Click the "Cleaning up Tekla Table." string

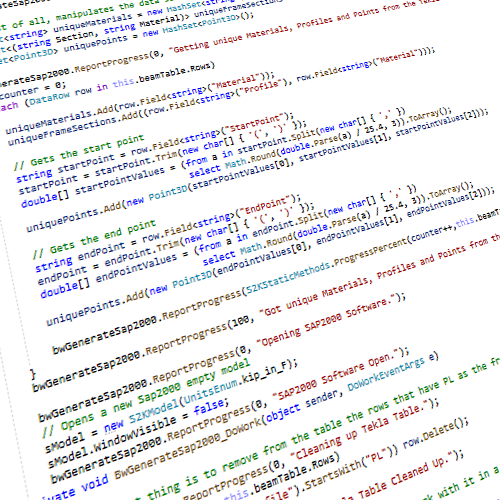(360, 431)
